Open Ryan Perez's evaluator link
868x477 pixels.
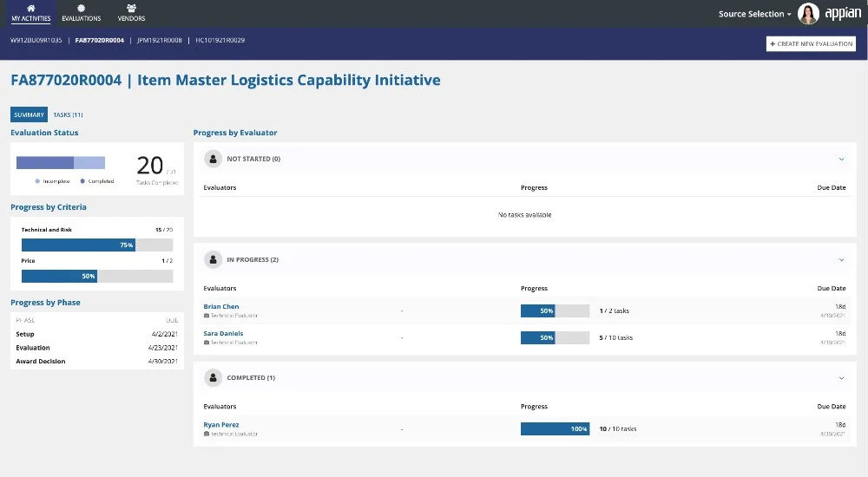221,425
